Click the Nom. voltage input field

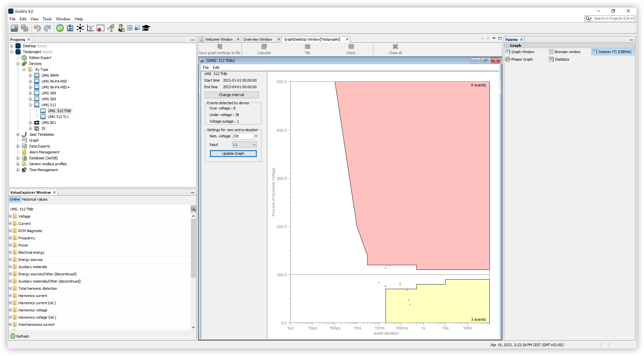coord(242,136)
